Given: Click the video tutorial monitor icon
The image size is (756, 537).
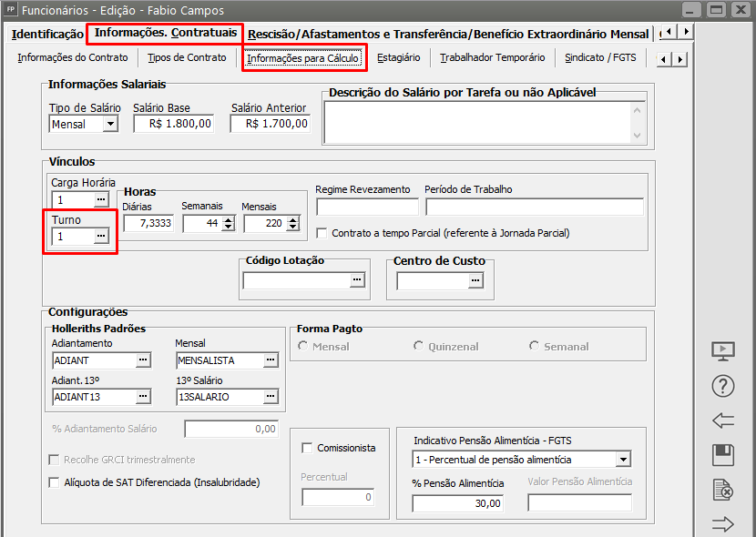Looking at the screenshot, I should tap(722, 351).
